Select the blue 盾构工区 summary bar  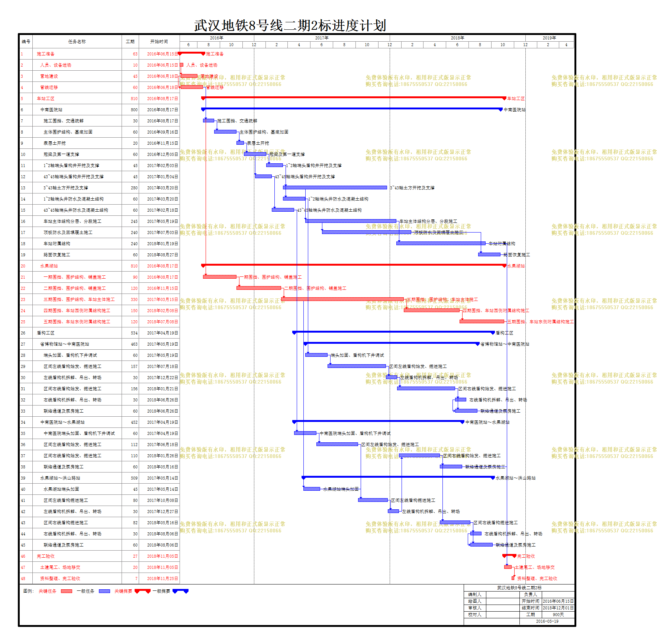click(393, 332)
